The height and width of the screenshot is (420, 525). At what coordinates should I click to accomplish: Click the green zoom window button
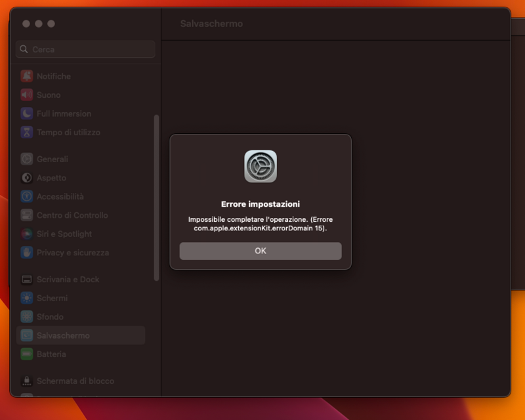point(51,24)
